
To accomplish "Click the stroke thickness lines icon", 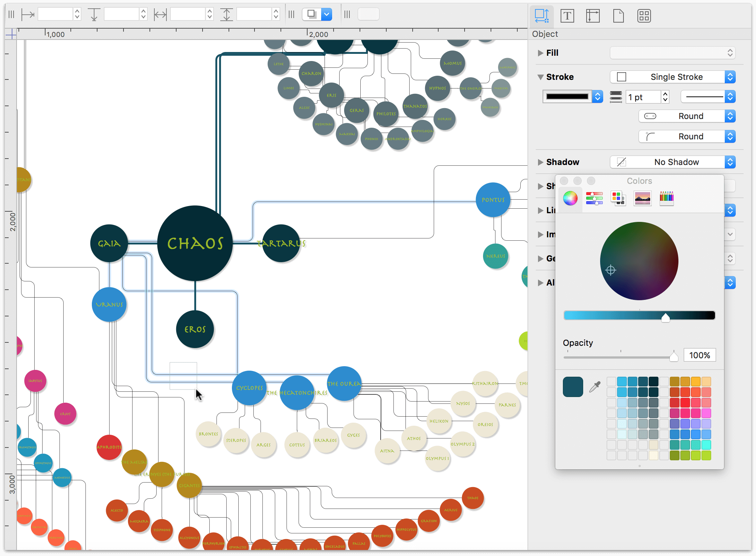I will pyautogui.click(x=616, y=97).
